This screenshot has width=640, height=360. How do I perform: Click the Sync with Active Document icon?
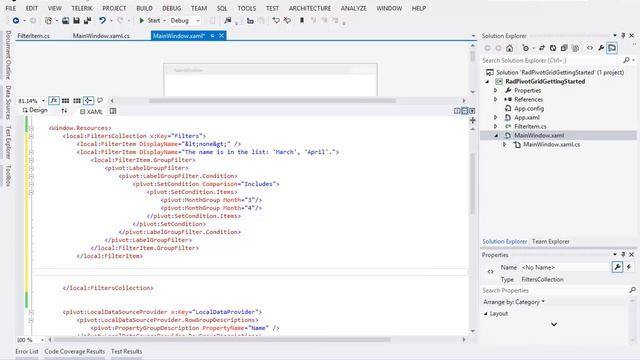click(x=542, y=48)
